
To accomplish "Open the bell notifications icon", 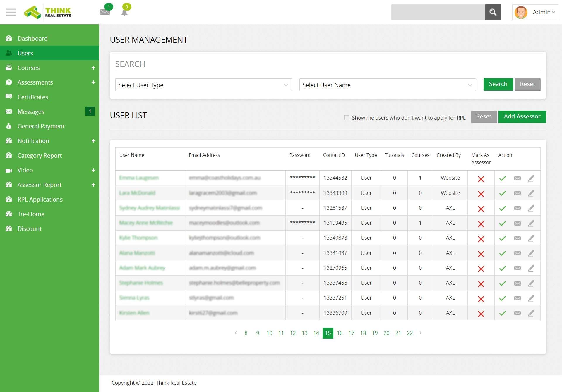I will tap(124, 12).
